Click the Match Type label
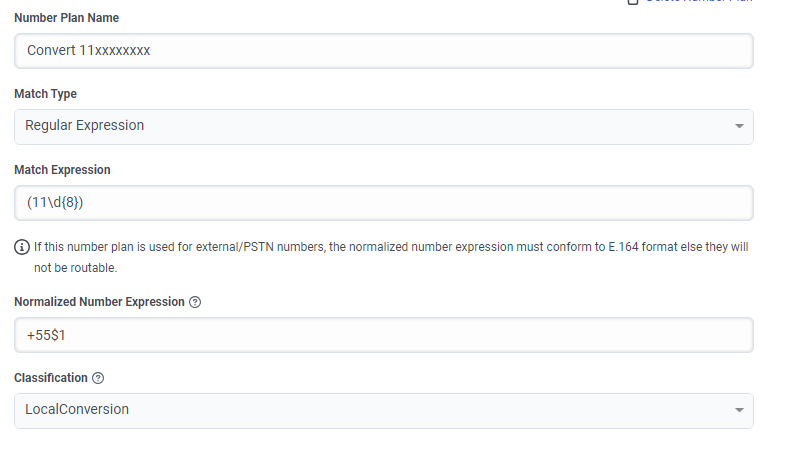 click(x=45, y=94)
